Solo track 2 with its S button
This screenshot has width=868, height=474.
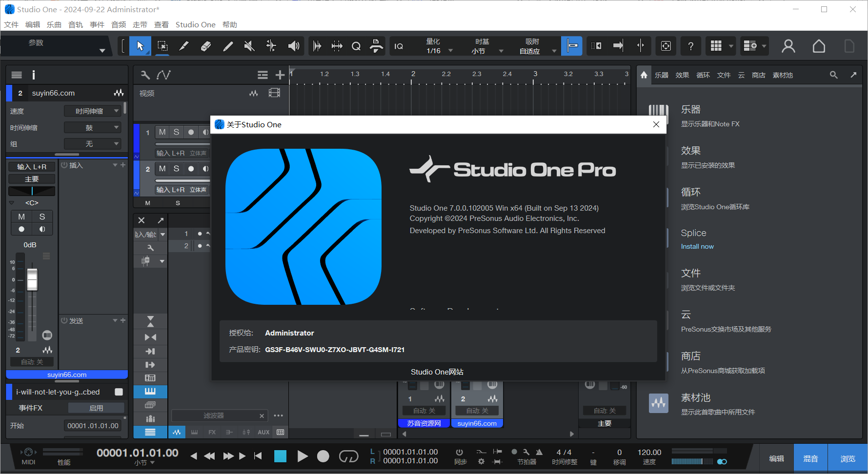coord(176,169)
